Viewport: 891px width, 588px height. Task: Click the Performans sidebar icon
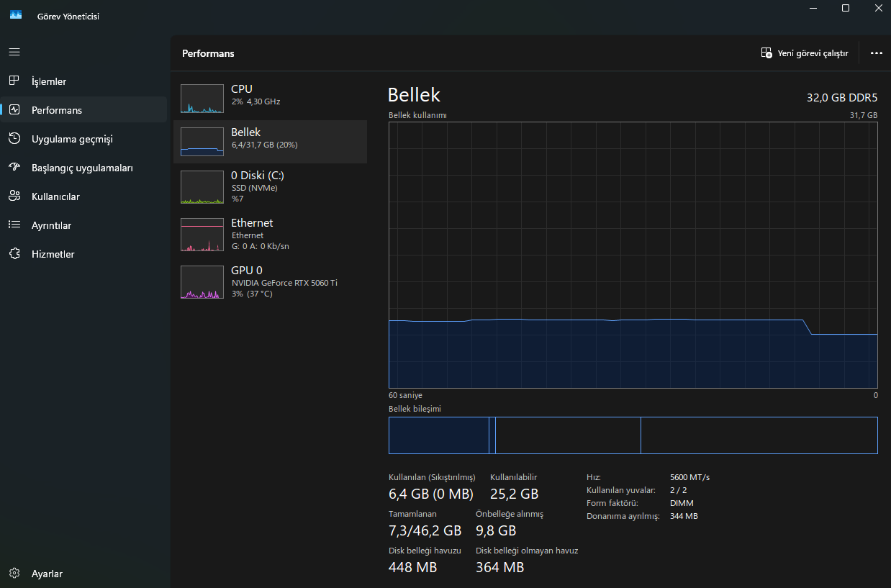14,109
